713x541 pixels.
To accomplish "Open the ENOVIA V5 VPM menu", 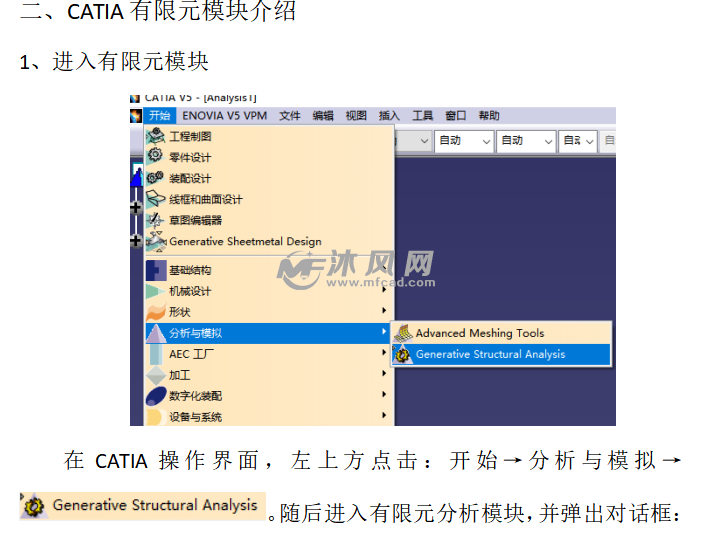I will pos(225,115).
